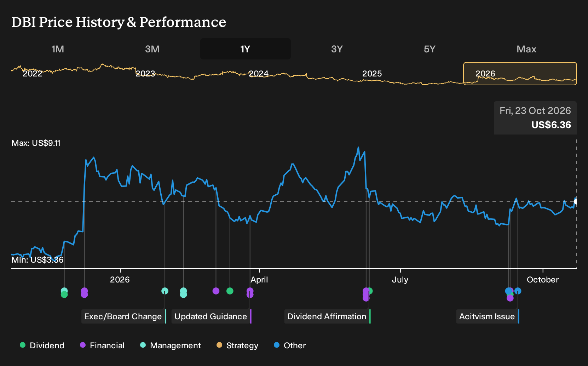The image size is (588, 366).
Task: Click the teal Management dot above Exec/Board Change
Action: tap(165, 291)
